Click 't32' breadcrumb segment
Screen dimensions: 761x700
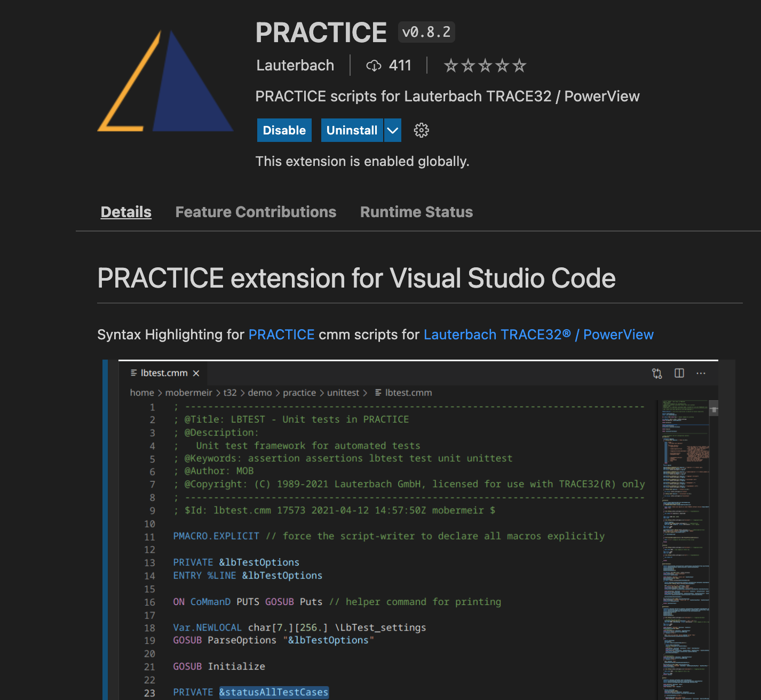point(230,393)
